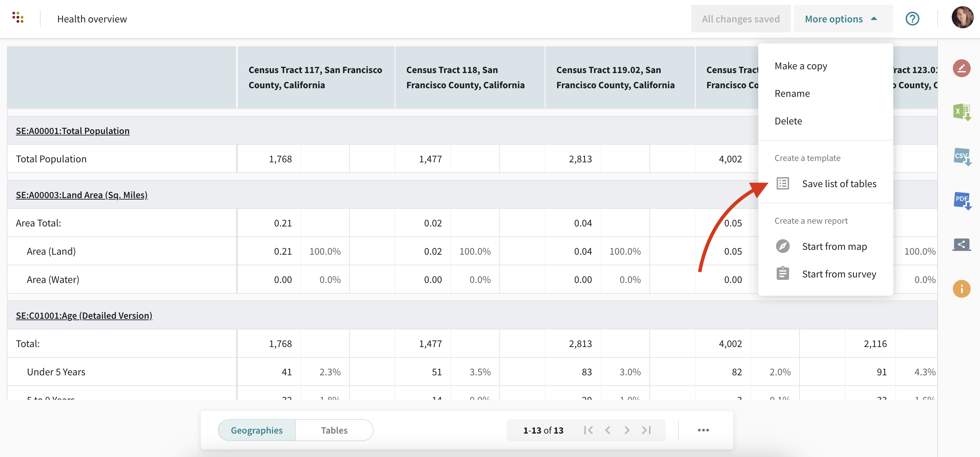This screenshot has width=980, height=457.
Task: Select Make a copy menu item
Action: coord(801,66)
